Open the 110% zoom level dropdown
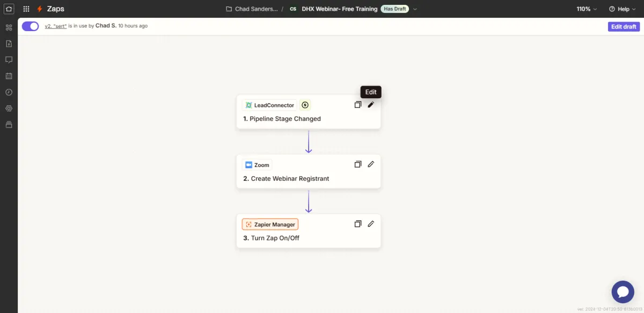 tap(587, 9)
